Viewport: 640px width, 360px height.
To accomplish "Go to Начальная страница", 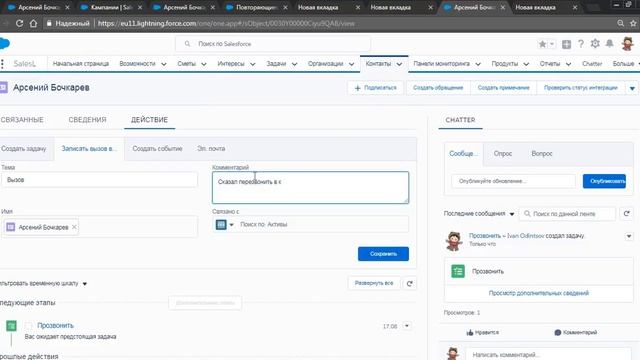I will click(x=81, y=64).
